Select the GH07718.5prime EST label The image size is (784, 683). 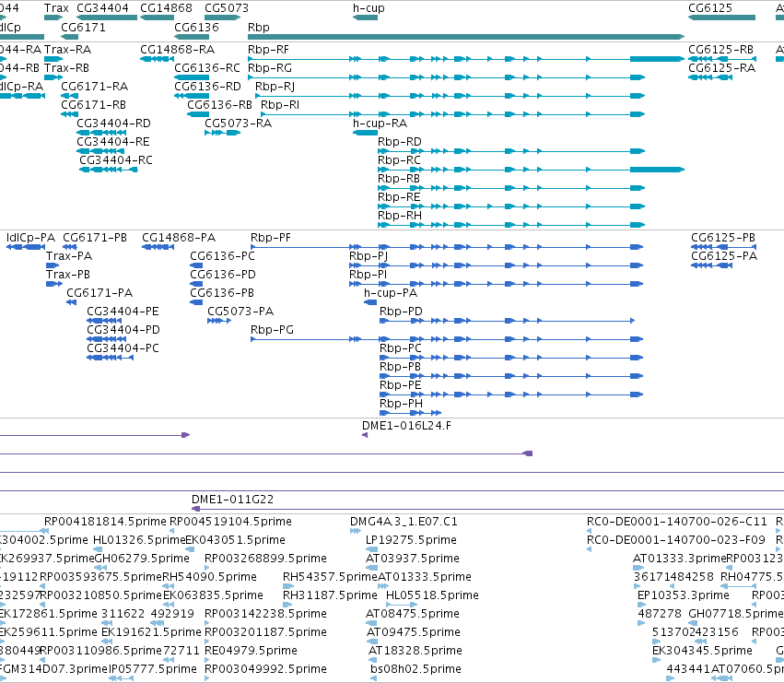coord(736,614)
